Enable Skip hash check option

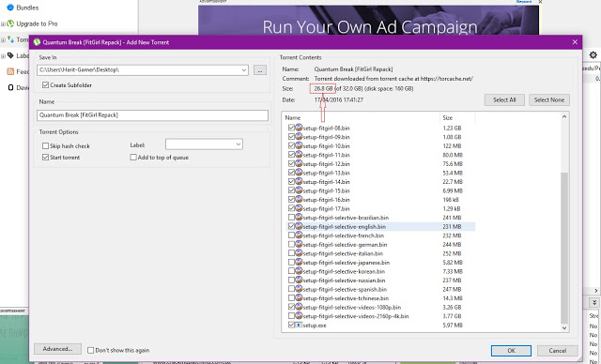pyautogui.click(x=46, y=145)
